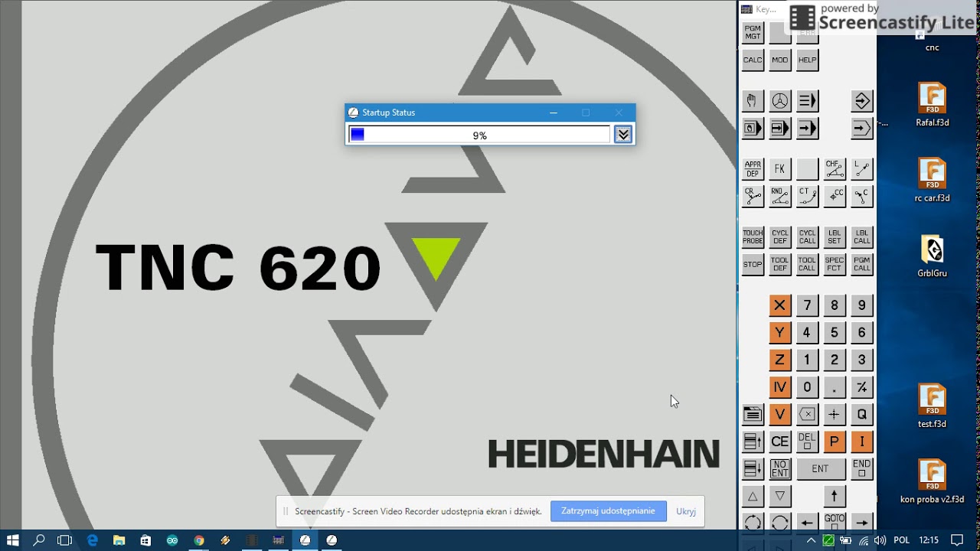Open test.f3d desktop file

[932, 406]
